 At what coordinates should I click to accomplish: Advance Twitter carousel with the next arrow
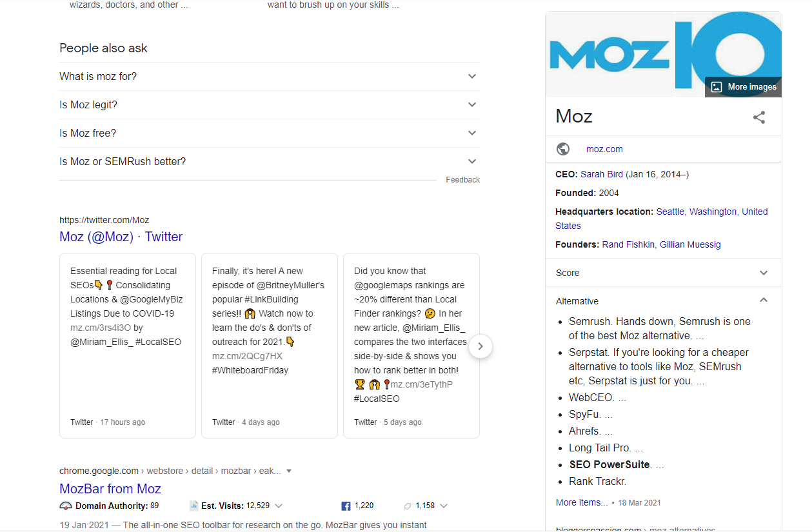coord(480,346)
